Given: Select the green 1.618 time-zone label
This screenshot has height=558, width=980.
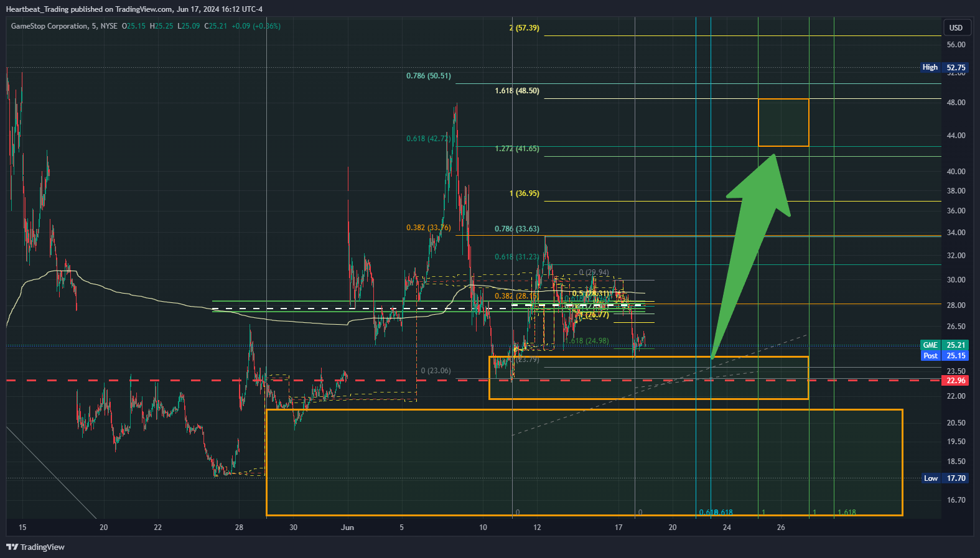Looking at the screenshot, I should [x=847, y=513].
